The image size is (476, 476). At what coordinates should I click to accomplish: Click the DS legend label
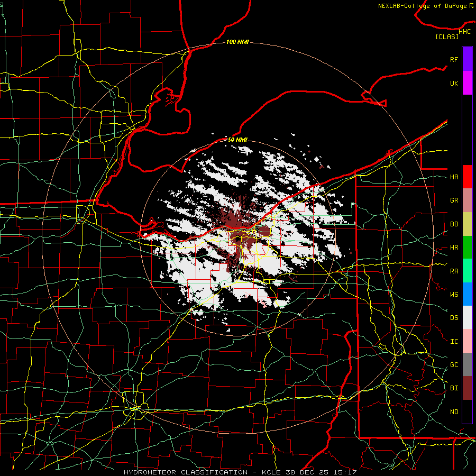pos(454,318)
